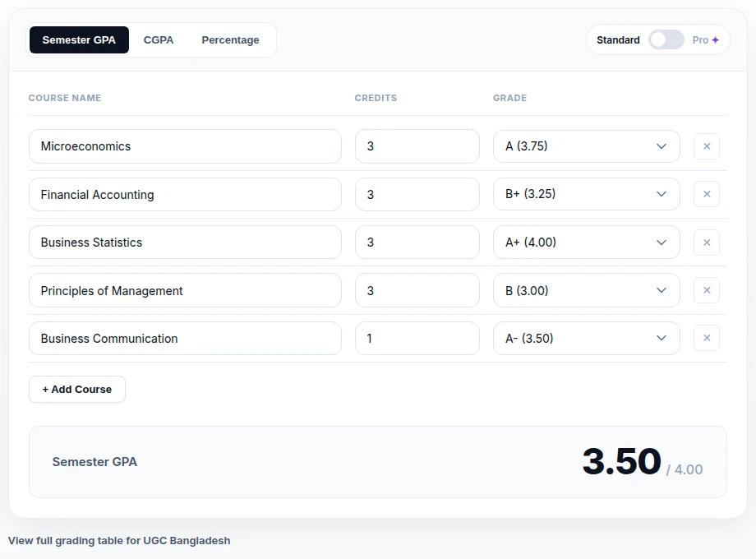Open the grade dropdown for Microeconomics
This screenshot has width=756, height=559.
click(586, 146)
